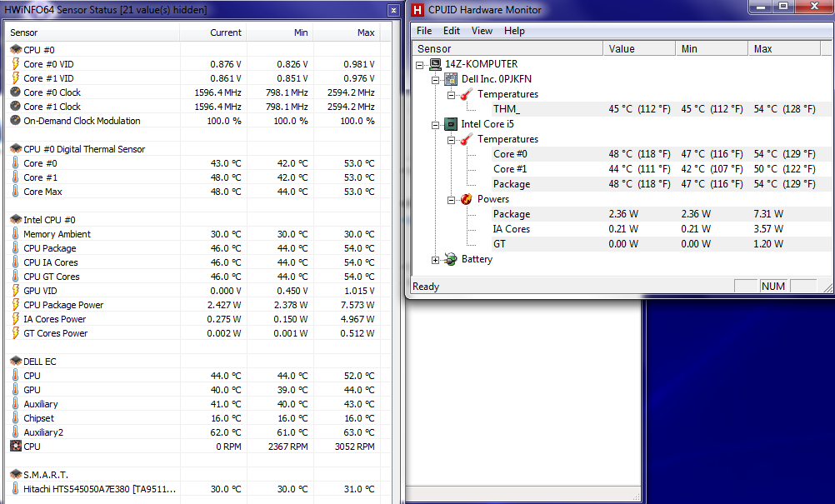Screen dimensions: 835x504
Task: Click the CPU #0 Digital Thermal Sensor icon
Action: click(x=16, y=148)
